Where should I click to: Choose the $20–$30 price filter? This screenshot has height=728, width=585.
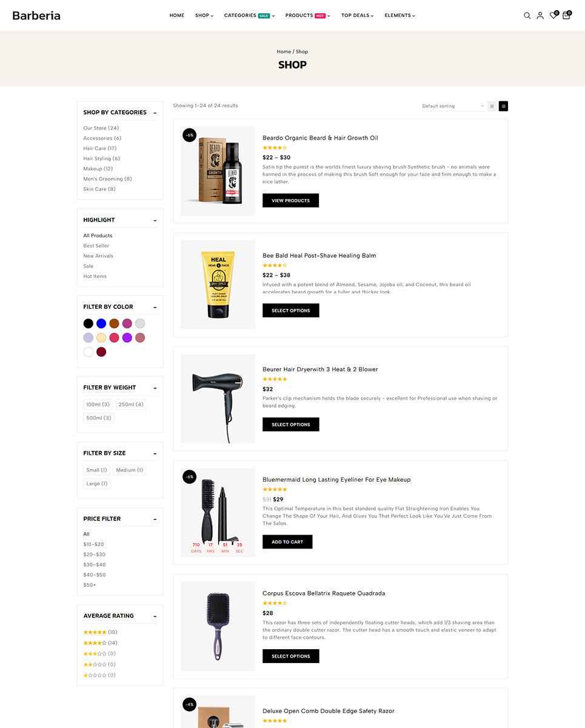(x=94, y=554)
